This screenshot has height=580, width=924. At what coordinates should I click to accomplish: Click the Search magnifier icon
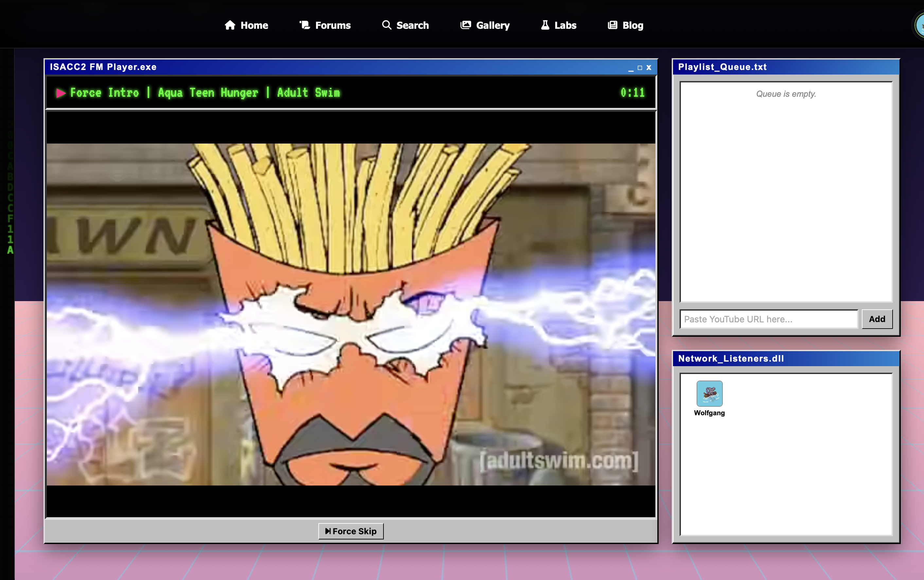point(386,25)
